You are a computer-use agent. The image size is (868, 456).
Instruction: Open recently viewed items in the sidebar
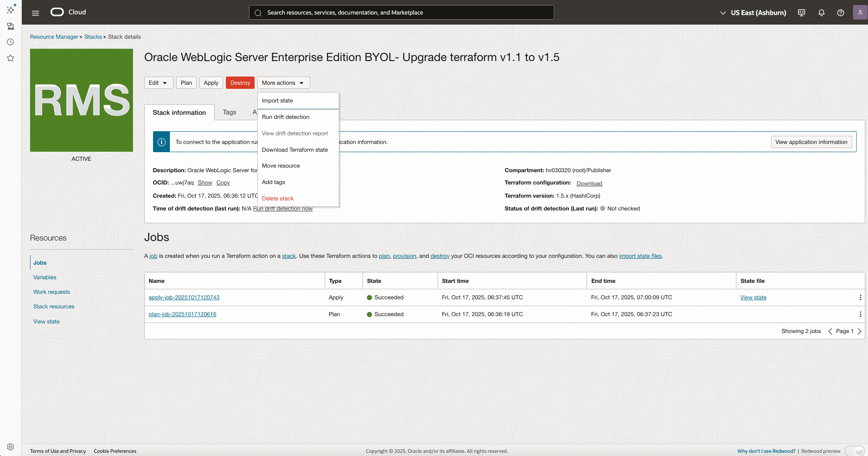pos(10,42)
